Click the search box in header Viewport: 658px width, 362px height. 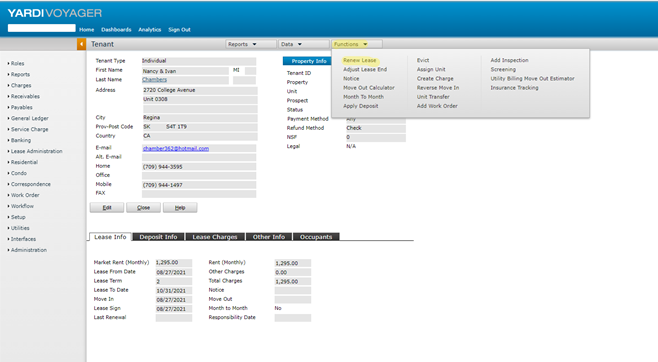[42, 28]
